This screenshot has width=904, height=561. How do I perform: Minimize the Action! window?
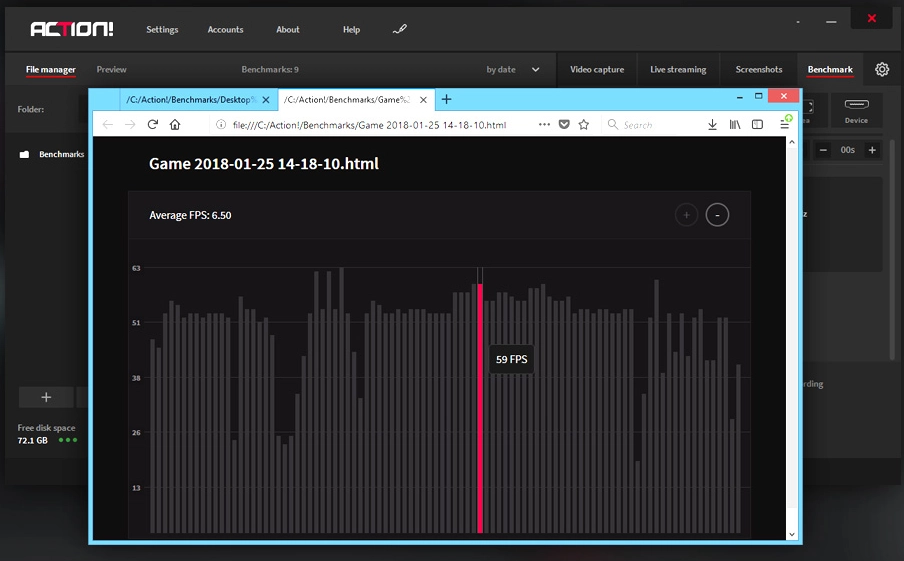tap(831, 22)
